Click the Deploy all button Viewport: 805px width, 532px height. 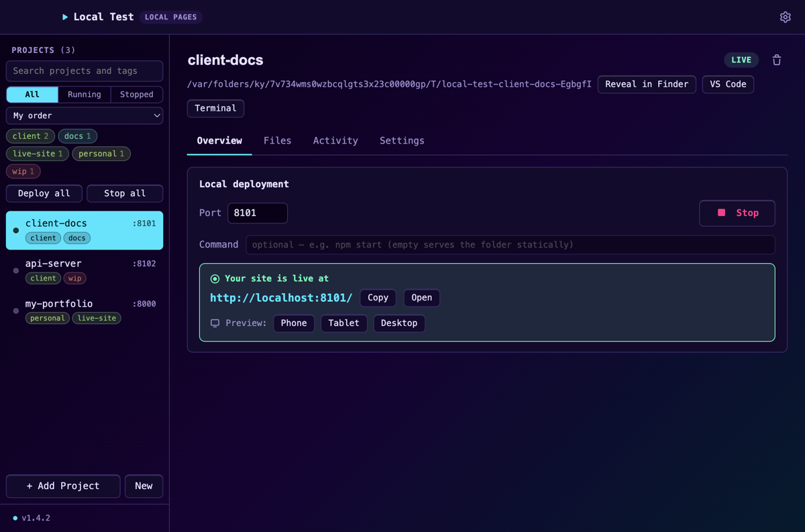click(44, 193)
